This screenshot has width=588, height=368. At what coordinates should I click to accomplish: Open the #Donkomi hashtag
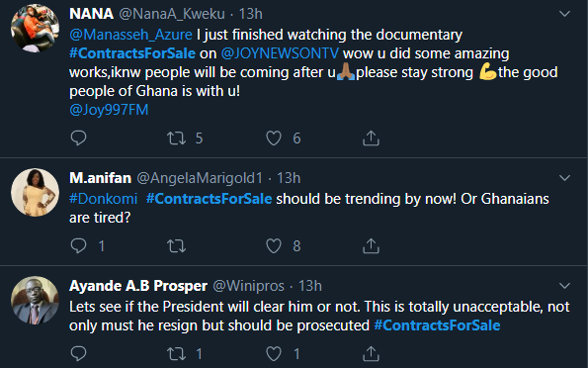tap(104, 199)
